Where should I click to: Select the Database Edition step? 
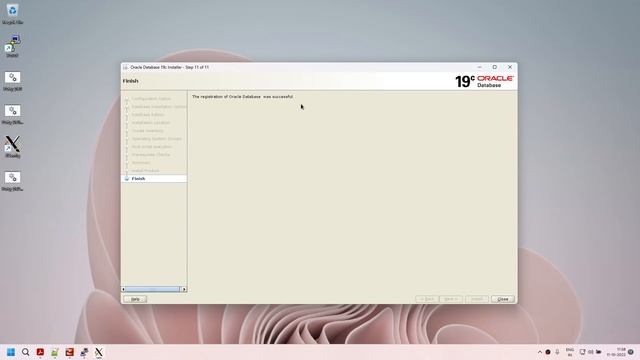pos(148,115)
